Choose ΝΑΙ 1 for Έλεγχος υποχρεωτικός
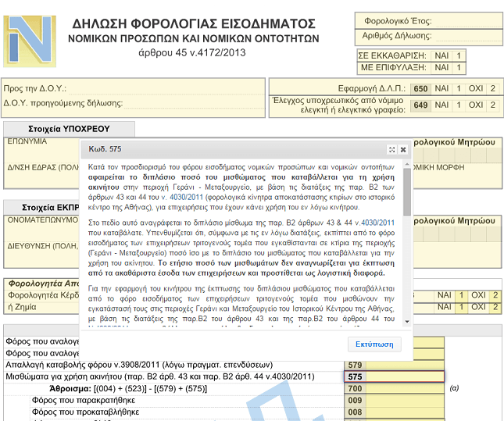Screen dimensions: 504x421 (449, 105)
